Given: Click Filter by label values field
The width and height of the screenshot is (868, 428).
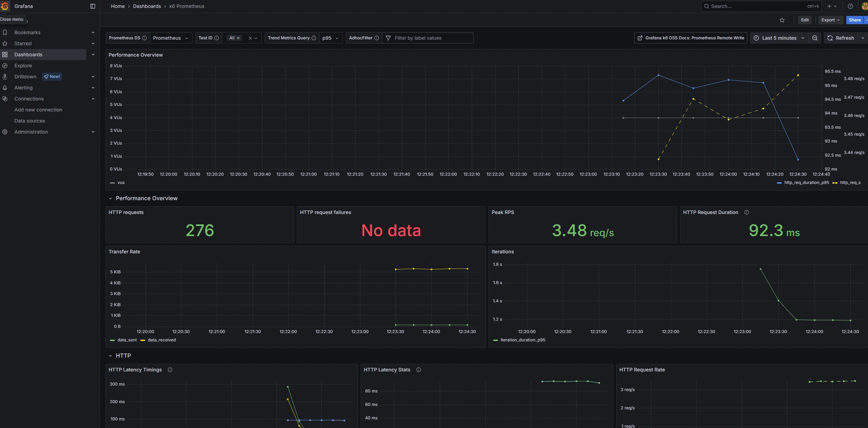Looking at the screenshot, I should pos(428,38).
